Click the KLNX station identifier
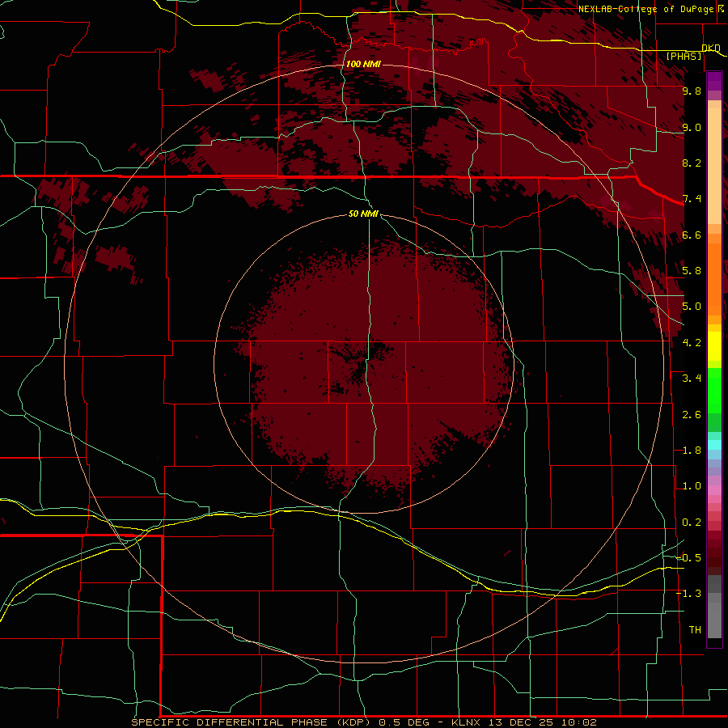Image resolution: width=728 pixels, height=728 pixels. pos(467,722)
